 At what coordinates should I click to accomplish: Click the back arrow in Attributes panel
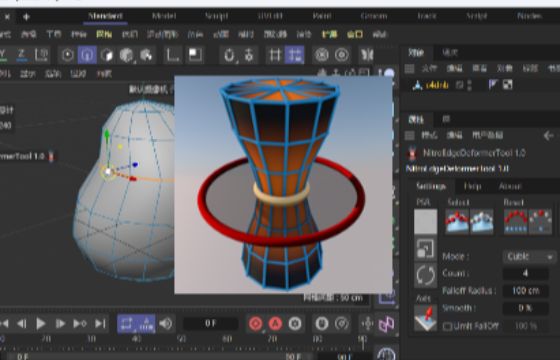(548, 135)
